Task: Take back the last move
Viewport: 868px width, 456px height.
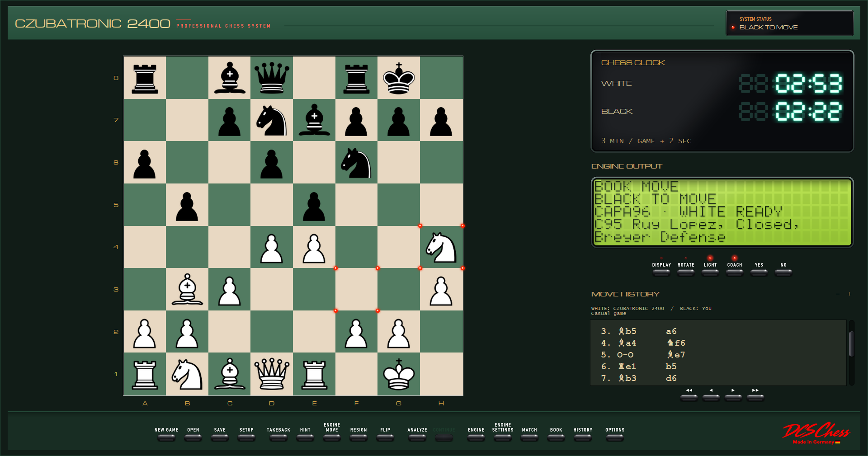Action: [278, 437]
